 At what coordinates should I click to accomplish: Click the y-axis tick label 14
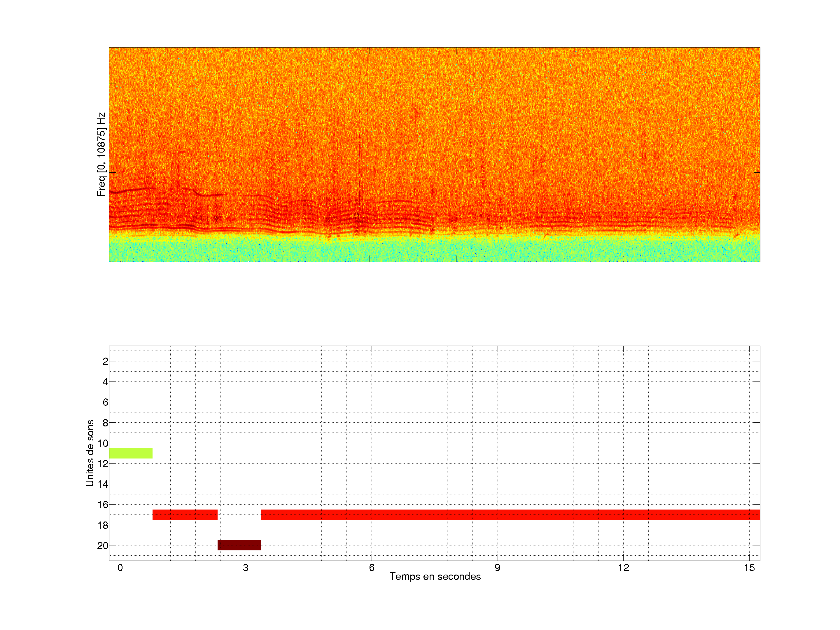[x=103, y=484]
